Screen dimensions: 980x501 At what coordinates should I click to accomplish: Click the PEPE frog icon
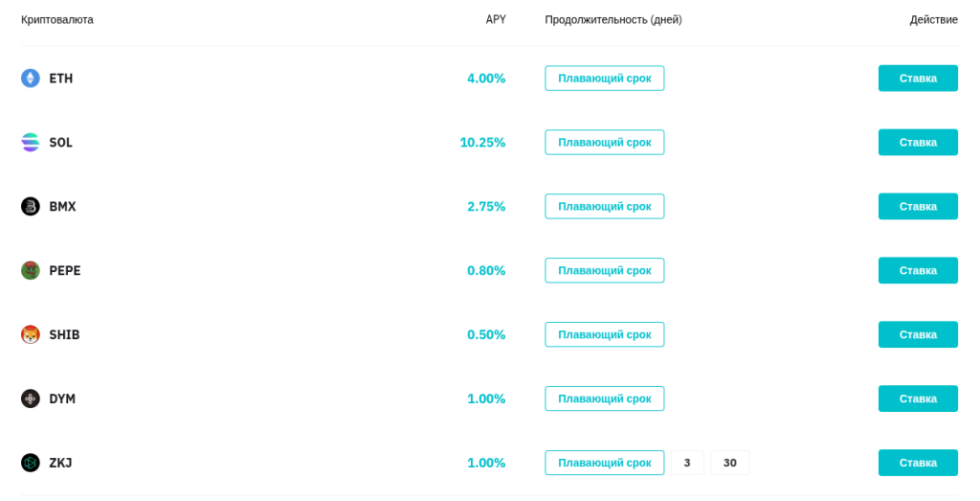(x=31, y=271)
